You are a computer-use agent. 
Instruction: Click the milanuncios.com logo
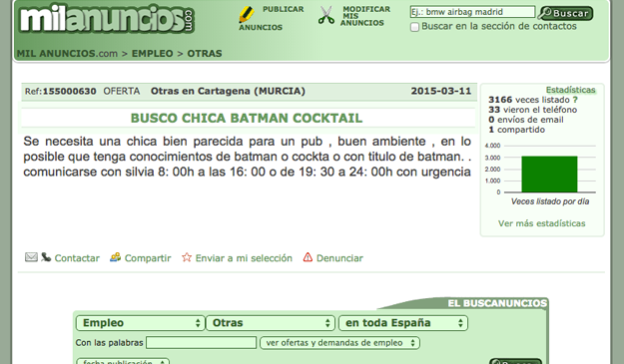click(x=107, y=19)
